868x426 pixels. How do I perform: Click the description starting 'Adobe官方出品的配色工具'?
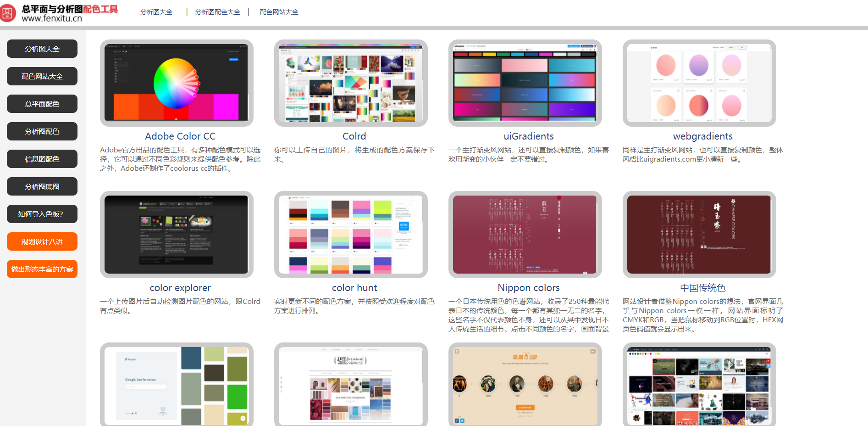[x=180, y=159]
